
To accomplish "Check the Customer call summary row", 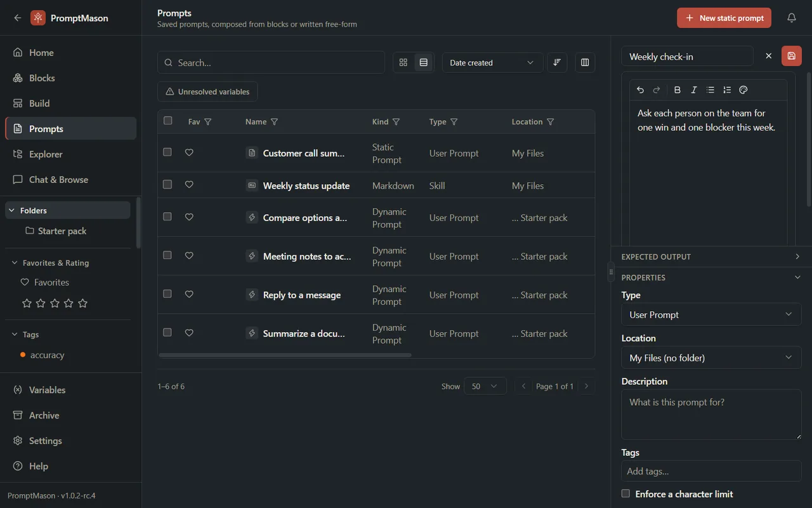I will tap(167, 152).
